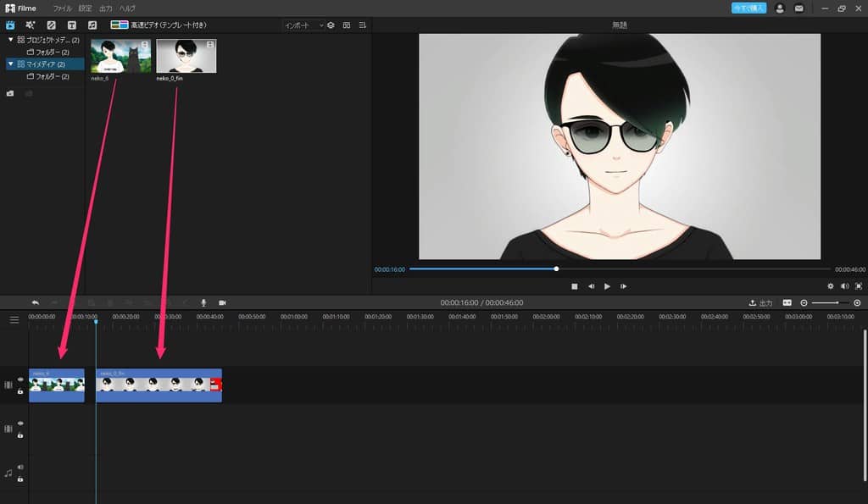Click the layers icon beside Import
This screenshot has height=504, width=868.
click(331, 25)
